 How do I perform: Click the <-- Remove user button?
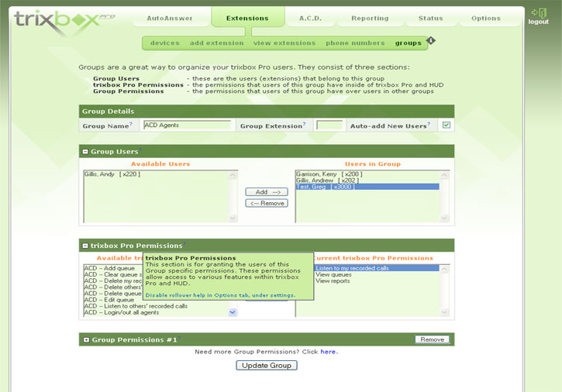point(267,203)
